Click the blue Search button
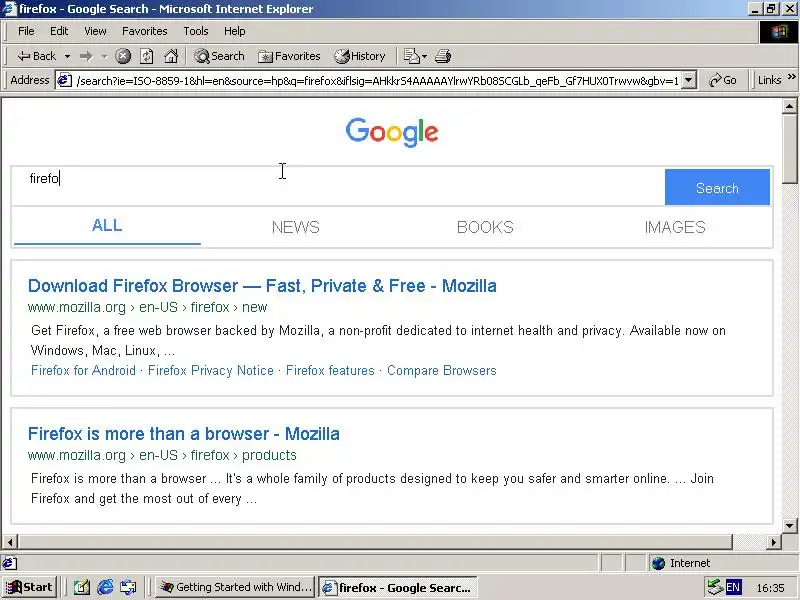 [717, 187]
